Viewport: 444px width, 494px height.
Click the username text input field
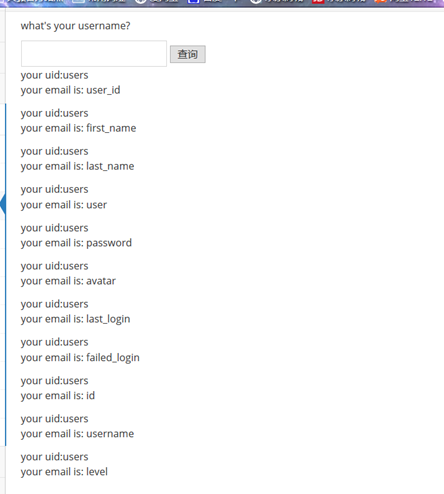pos(94,54)
